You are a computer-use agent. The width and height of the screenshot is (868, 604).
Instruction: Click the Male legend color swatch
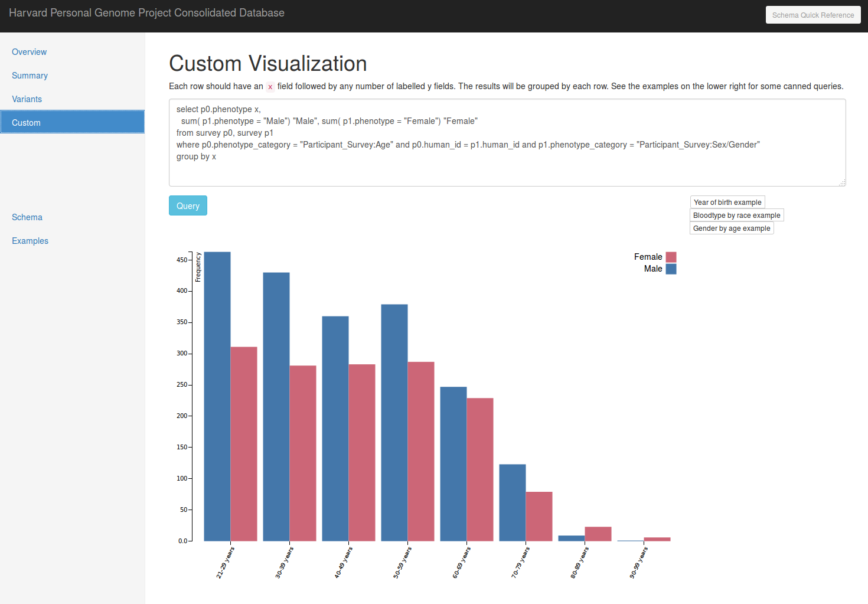pos(671,269)
